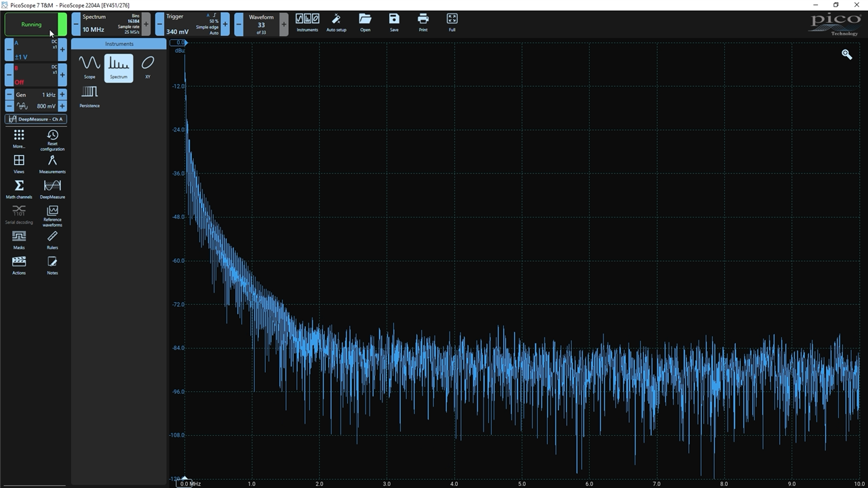
Task: Go to the previous waveform buffer
Action: pos(239,24)
